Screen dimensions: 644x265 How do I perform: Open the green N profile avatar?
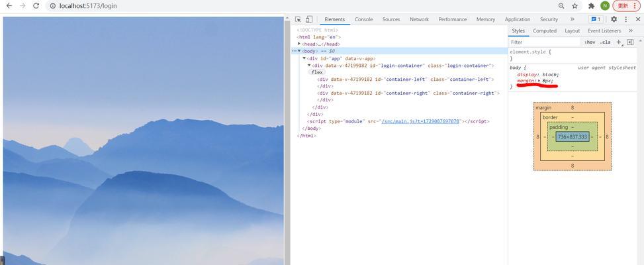coord(604,6)
